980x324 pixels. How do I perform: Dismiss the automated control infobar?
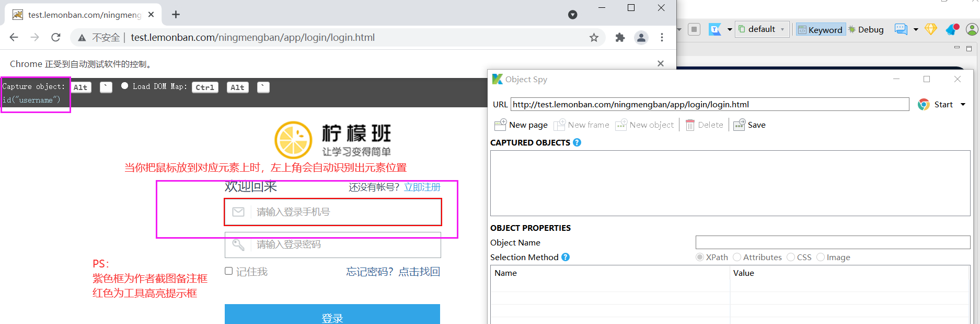(x=661, y=63)
